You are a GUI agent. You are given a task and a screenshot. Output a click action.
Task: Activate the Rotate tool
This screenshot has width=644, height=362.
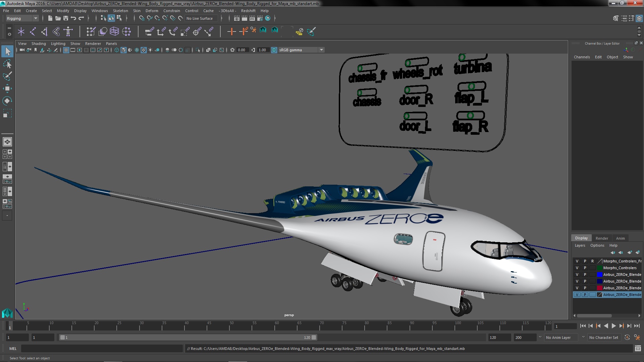pos(7,101)
